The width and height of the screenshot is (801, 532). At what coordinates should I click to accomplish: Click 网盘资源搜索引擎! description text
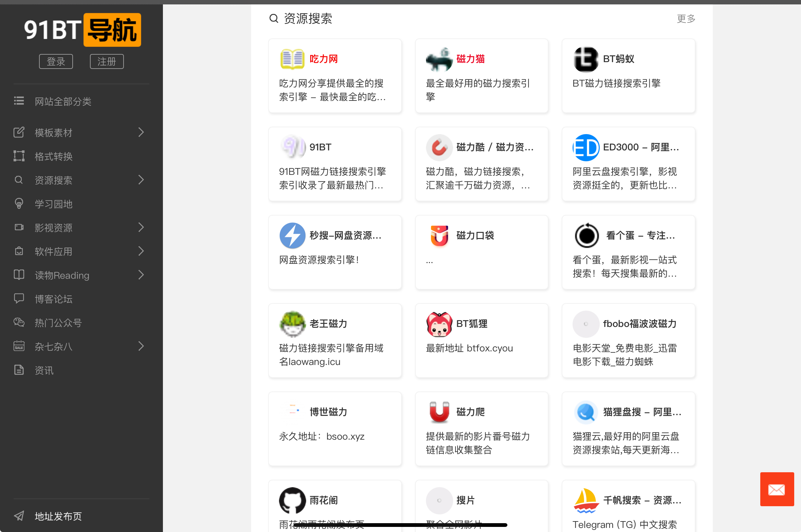(x=319, y=260)
